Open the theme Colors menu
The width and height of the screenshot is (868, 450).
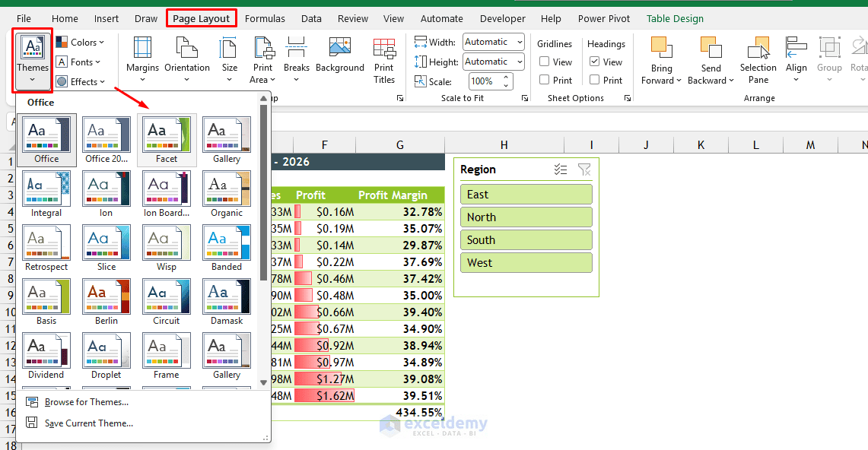click(80, 43)
